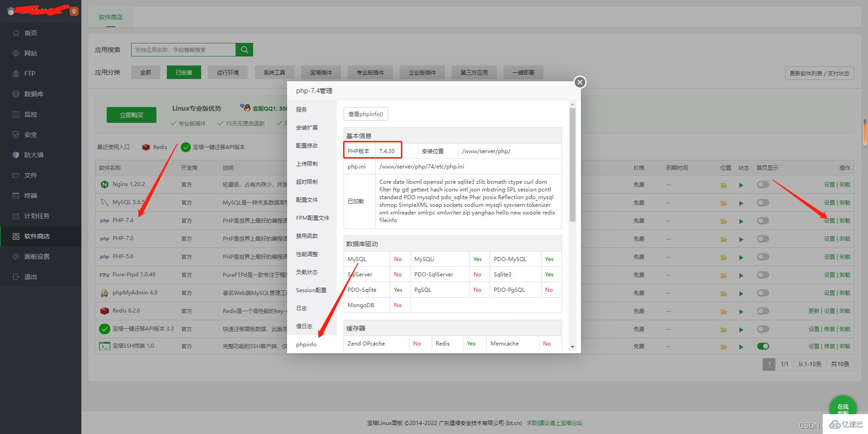868x434 pixels.
Task: Open 数据库 in the sidebar
Action: point(34,94)
